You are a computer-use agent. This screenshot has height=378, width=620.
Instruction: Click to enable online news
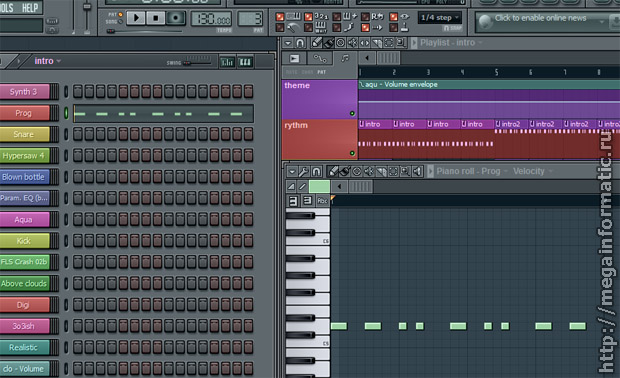(x=540, y=18)
